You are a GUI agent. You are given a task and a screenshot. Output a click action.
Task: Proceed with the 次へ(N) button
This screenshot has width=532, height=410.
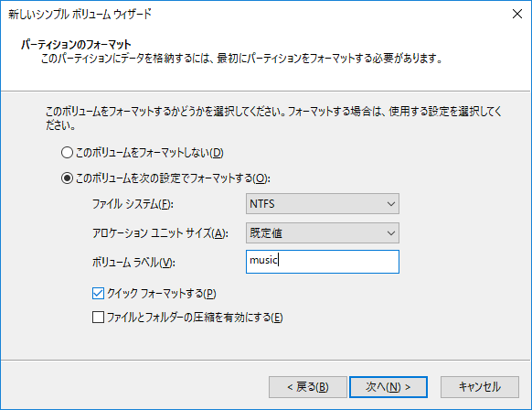pos(388,387)
